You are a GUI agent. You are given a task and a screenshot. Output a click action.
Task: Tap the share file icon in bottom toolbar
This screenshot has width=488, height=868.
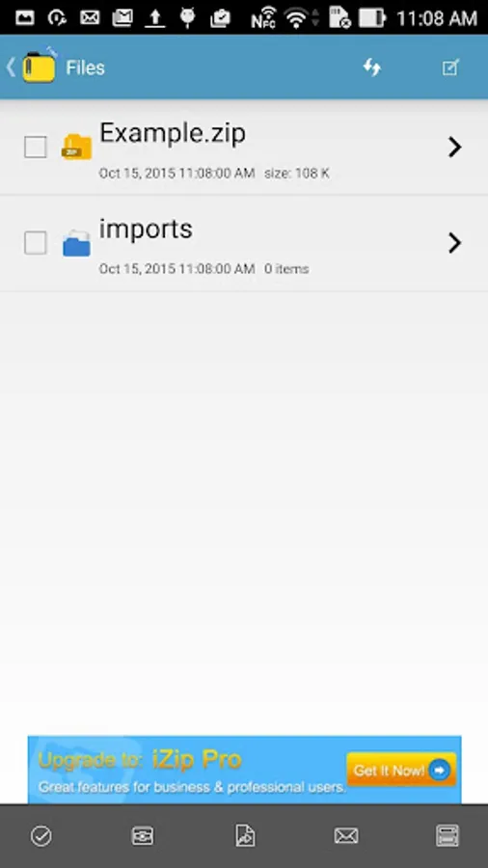245,835
